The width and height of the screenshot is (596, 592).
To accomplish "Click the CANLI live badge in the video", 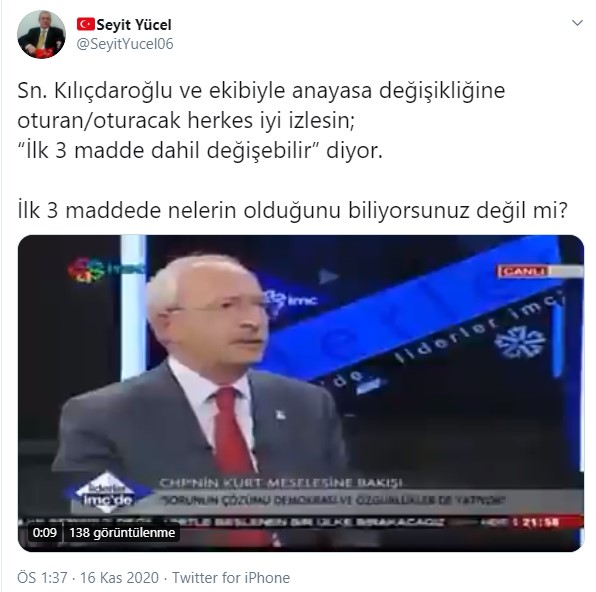I will (x=525, y=271).
